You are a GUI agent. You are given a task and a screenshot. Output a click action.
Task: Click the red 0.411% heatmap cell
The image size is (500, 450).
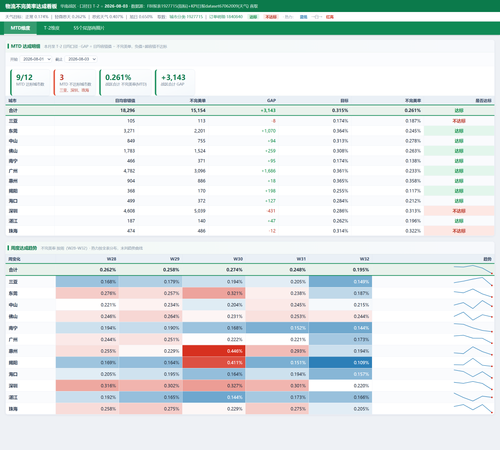[214, 363]
